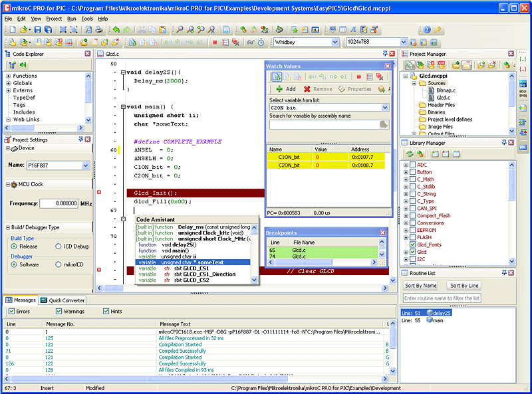
Task: Click the Properties button in Watch Values
Action: point(355,89)
